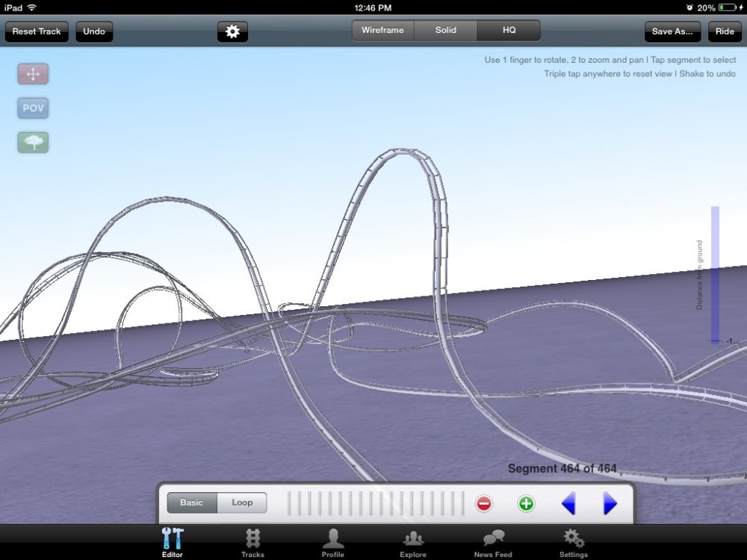
Task: Switch rendering to Wireframe mode
Action: coord(382,31)
